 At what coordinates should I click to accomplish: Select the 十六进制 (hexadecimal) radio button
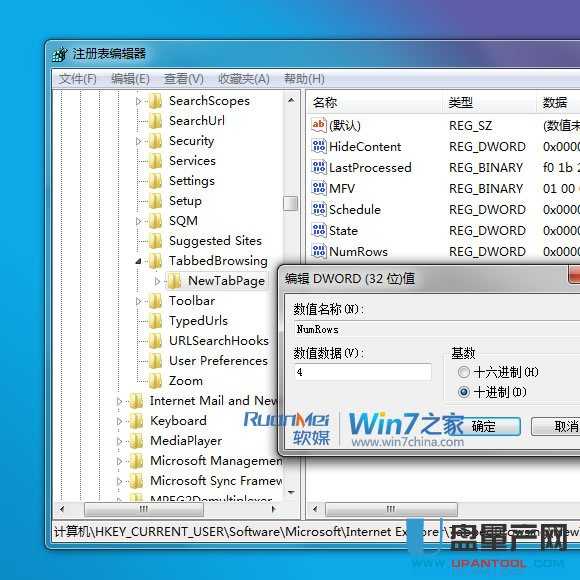click(463, 372)
